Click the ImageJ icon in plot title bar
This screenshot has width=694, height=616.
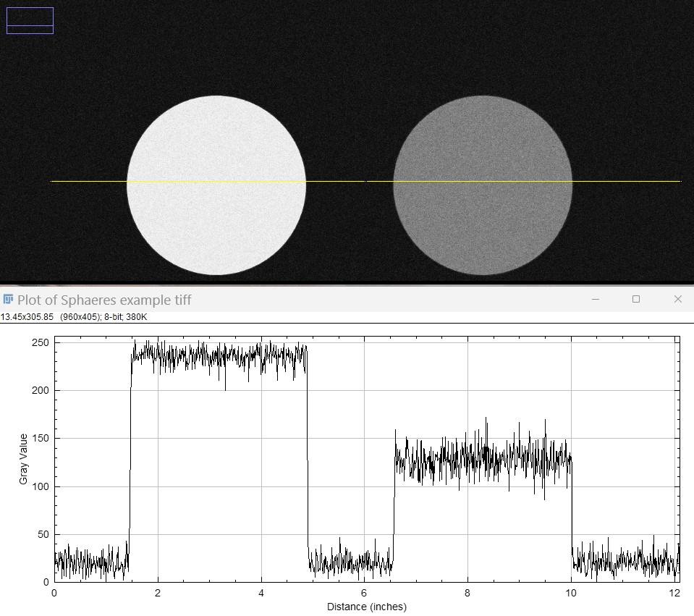tap(7, 300)
